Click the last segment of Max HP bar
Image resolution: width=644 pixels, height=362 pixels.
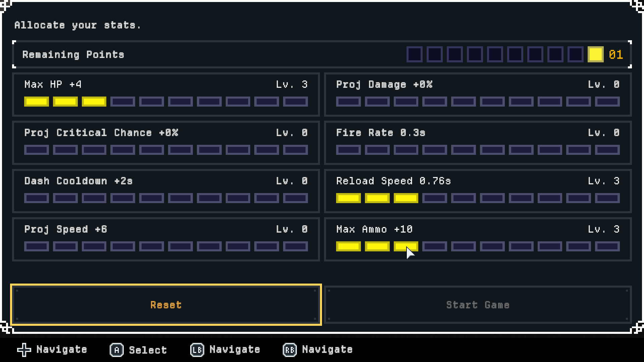click(296, 102)
